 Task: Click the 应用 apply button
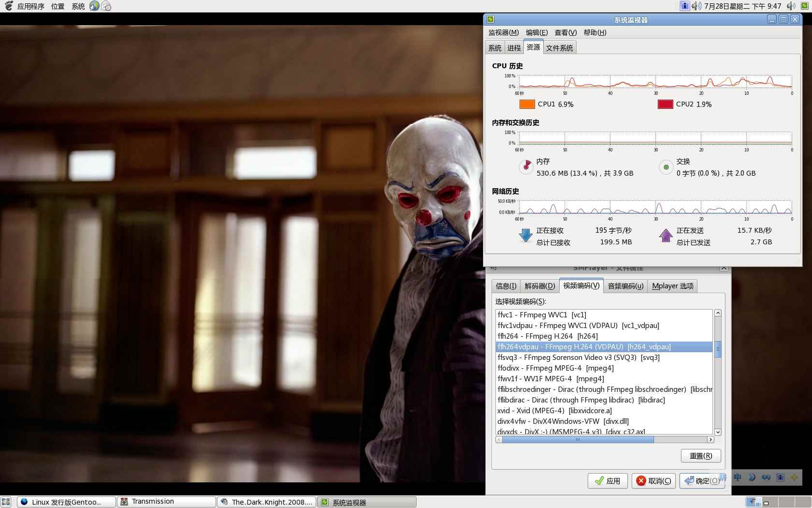[608, 481]
